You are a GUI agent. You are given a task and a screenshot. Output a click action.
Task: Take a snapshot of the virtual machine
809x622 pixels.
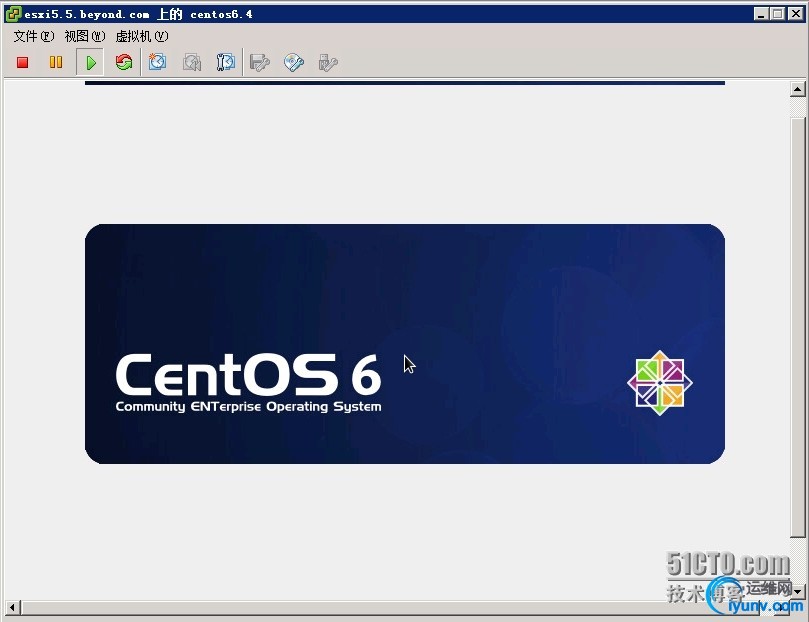[x=157, y=62]
